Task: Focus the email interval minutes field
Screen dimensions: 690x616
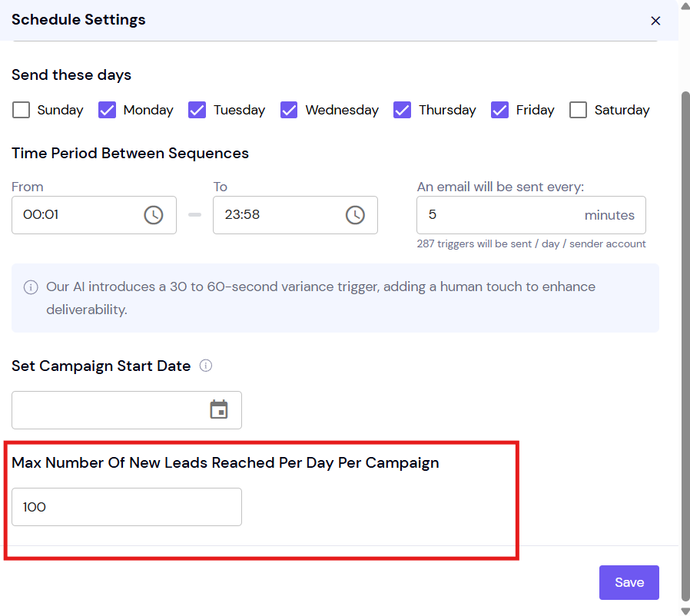Action: click(x=531, y=215)
